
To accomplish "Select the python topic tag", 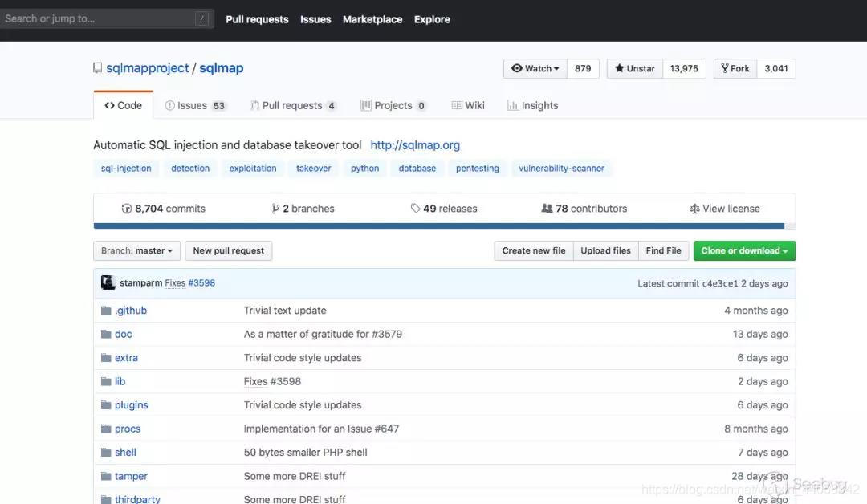I will (365, 169).
